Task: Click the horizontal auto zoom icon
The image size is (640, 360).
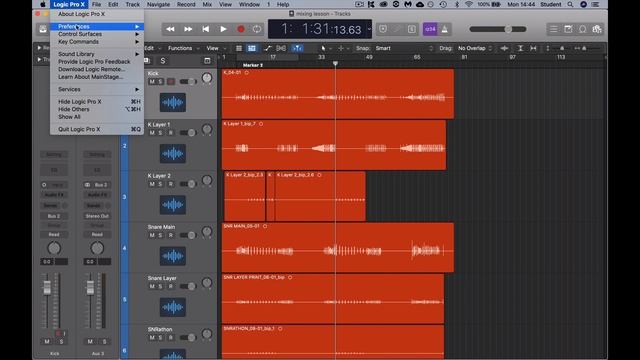Action: (533, 48)
